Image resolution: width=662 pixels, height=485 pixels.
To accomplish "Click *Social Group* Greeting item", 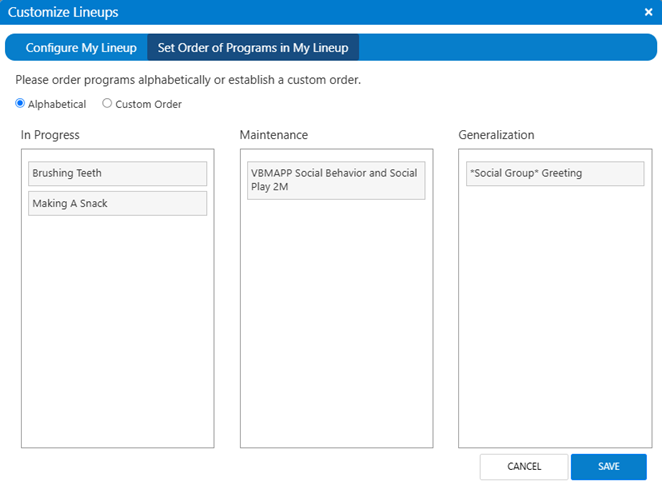I will 555,173.
